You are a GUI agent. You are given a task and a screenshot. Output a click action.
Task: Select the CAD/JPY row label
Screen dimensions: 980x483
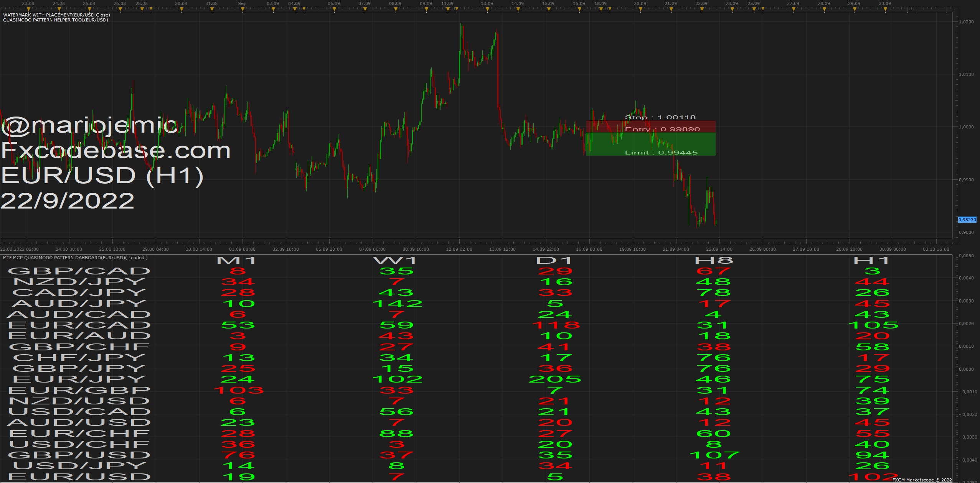(79, 292)
